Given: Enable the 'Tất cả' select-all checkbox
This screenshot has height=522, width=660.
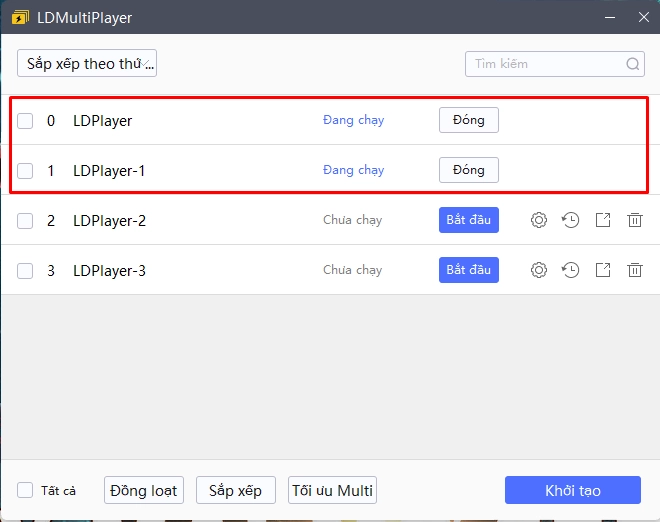Looking at the screenshot, I should [x=25, y=490].
